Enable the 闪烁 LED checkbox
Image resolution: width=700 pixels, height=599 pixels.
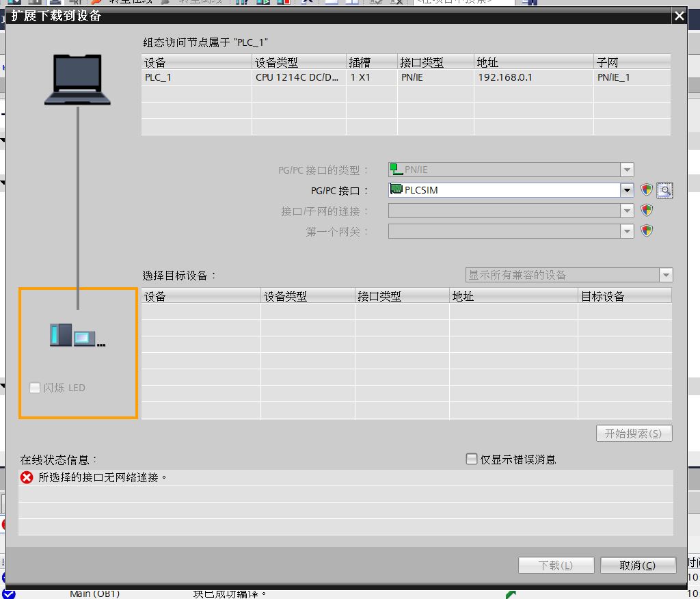36,388
